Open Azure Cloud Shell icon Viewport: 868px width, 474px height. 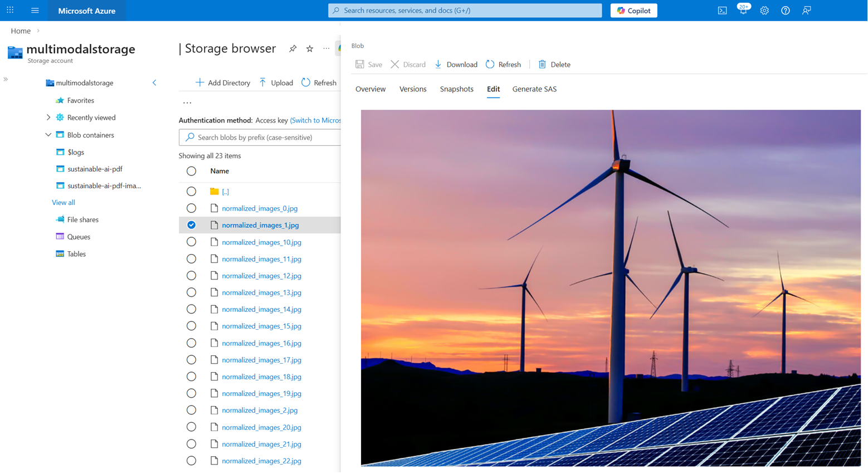pos(722,11)
